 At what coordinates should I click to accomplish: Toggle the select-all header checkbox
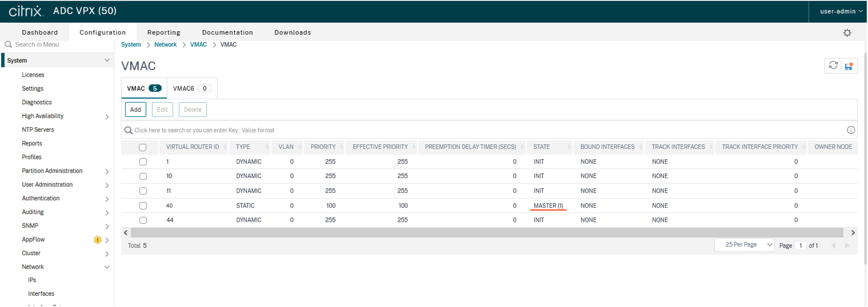(142, 147)
